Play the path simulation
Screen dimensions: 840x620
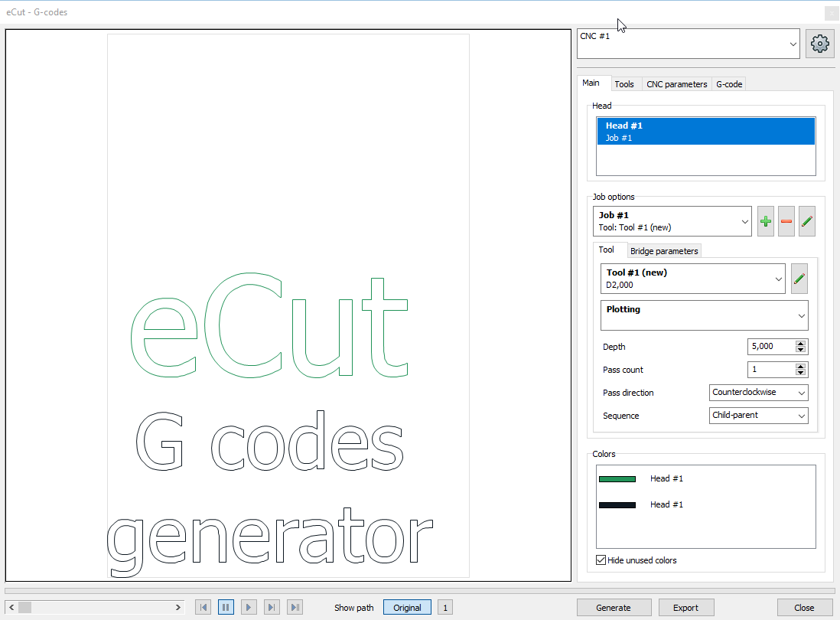(x=249, y=607)
